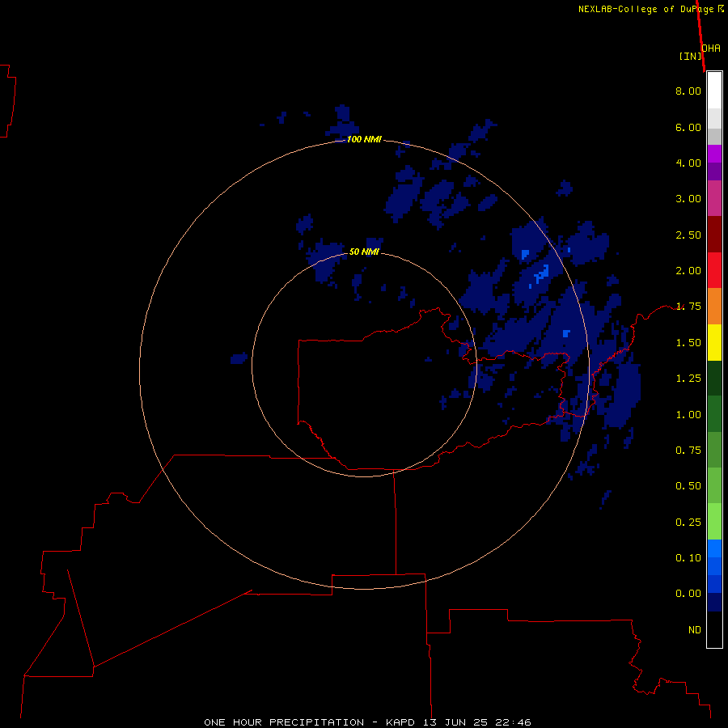Pick the green swatch beside 1.00

tap(714, 414)
